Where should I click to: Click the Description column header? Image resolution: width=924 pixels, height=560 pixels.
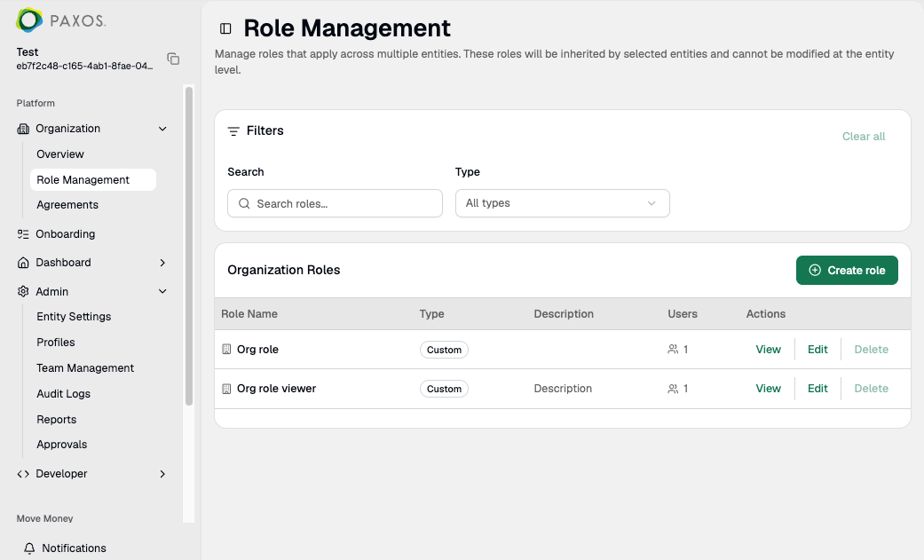click(564, 314)
